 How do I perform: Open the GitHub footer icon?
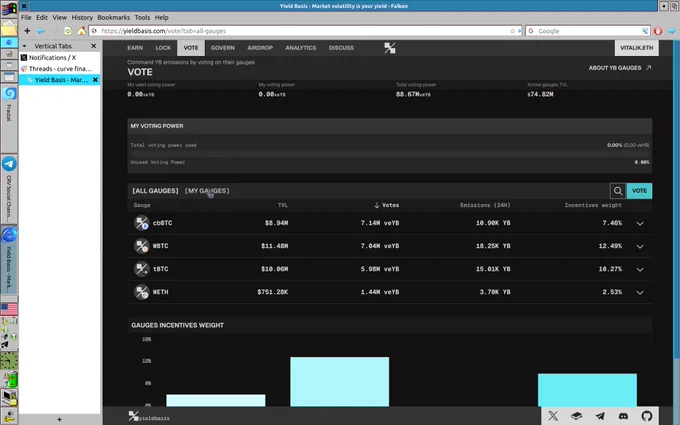coord(647,416)
